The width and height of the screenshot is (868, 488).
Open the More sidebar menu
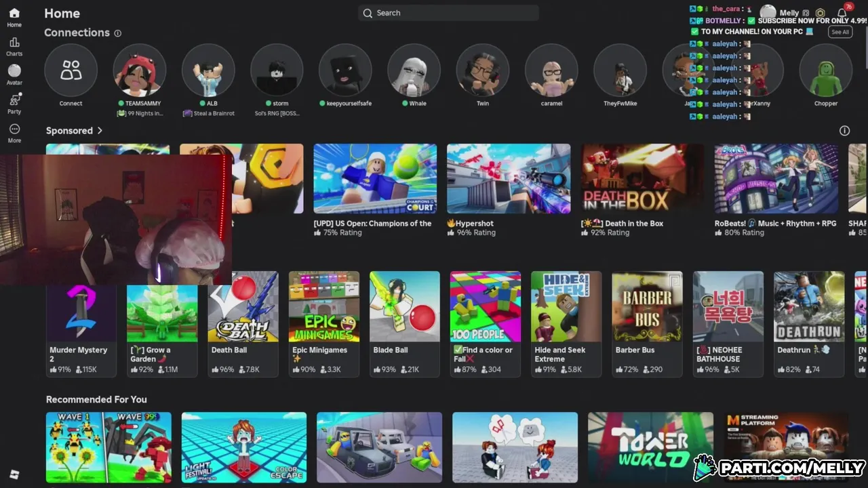click(14, 133)
